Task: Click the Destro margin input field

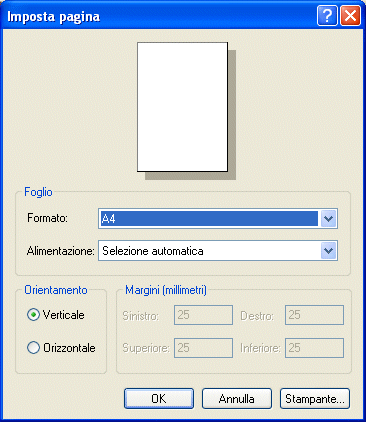Action: tap(314, 315)
